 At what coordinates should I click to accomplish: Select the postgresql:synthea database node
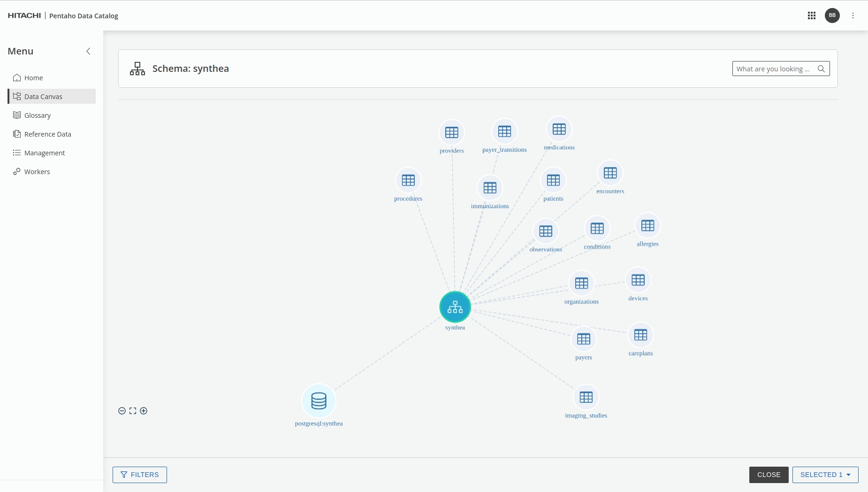[x=319, y=401]
